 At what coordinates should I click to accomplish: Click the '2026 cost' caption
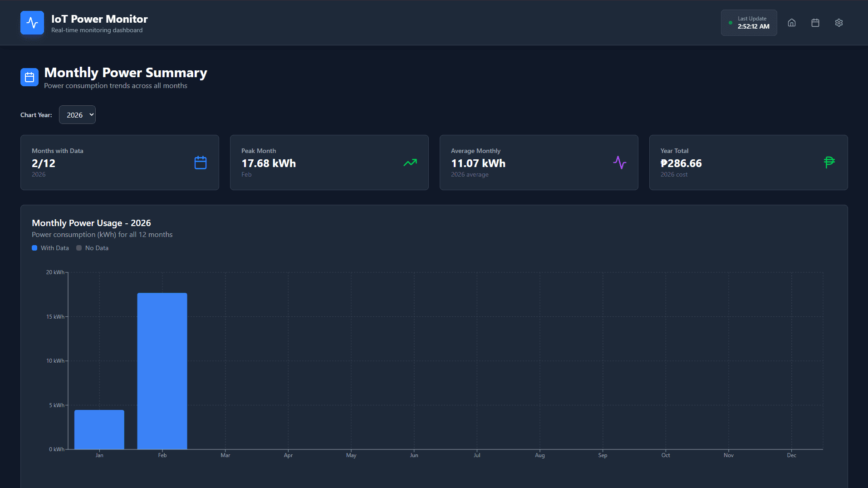tap(674, 175)
